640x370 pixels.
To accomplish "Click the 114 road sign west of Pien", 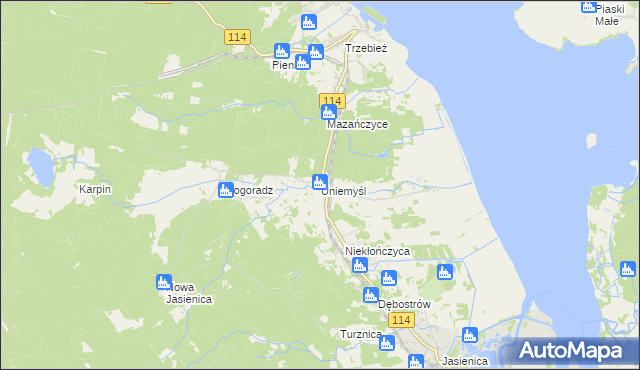I will coord(237,37).
